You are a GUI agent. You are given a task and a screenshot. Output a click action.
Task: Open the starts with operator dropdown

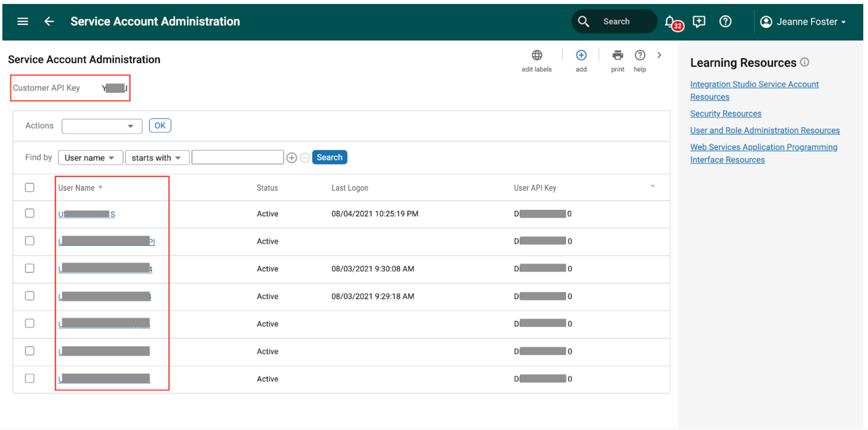[156, 158]
